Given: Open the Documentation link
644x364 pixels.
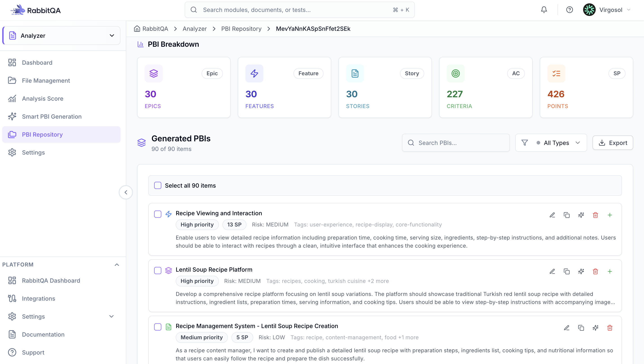Looking at the screenshot, I should pyautogui.click(x=62, y=335).
